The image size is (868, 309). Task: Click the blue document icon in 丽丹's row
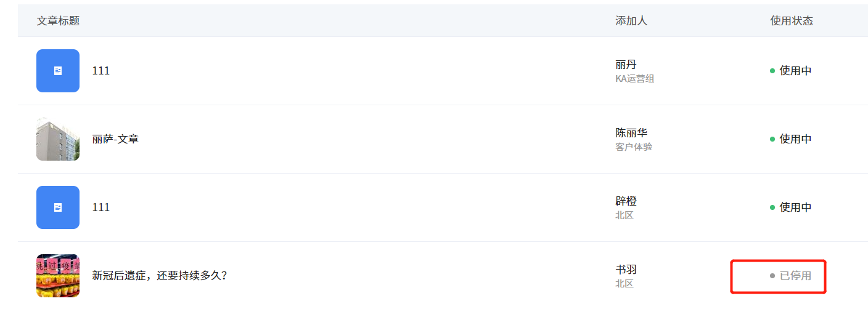[58, 71]
